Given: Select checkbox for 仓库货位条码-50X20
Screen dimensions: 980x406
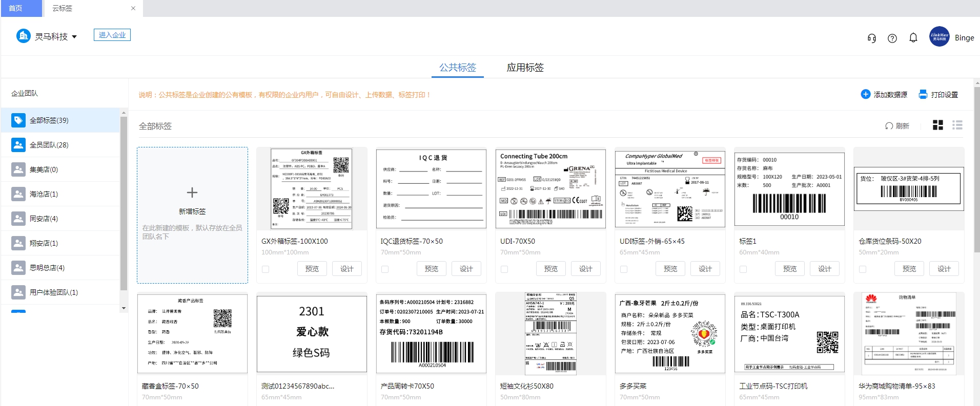Looking at the screenshot, I should click(863, 269).
